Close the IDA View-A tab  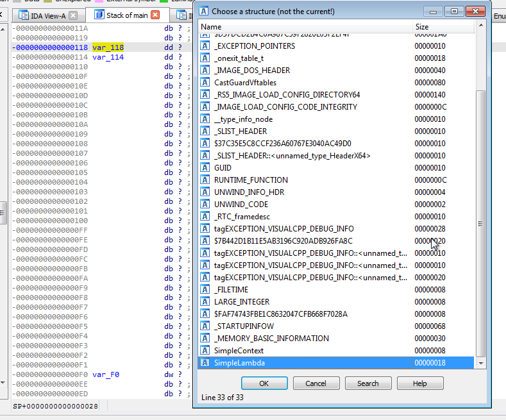[x=73, y=15]
